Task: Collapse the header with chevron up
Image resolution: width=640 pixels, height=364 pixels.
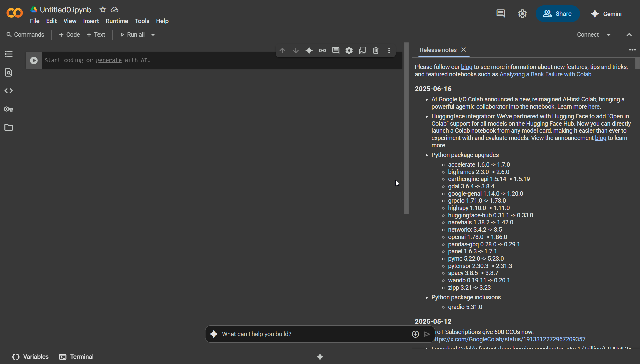Action: click(x=629, y=35)
